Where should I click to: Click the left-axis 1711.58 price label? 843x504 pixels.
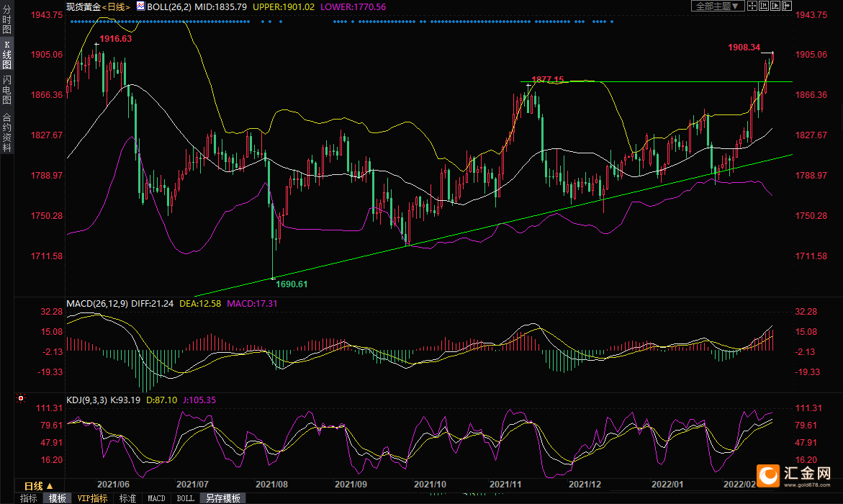click(47, 256)
